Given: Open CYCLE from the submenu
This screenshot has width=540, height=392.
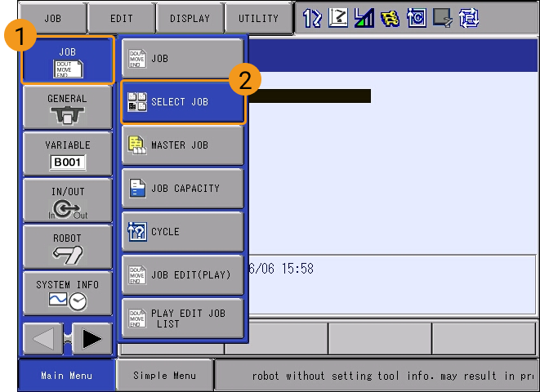Looking at the screenshot, I should tap(182, 232).
